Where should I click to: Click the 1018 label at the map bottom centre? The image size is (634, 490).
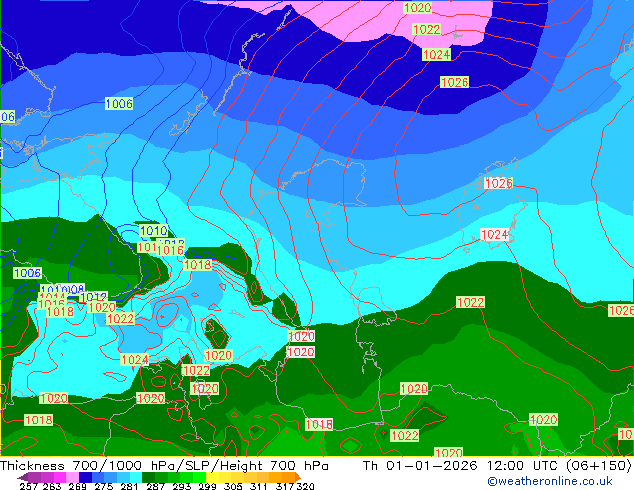point(319,424)
